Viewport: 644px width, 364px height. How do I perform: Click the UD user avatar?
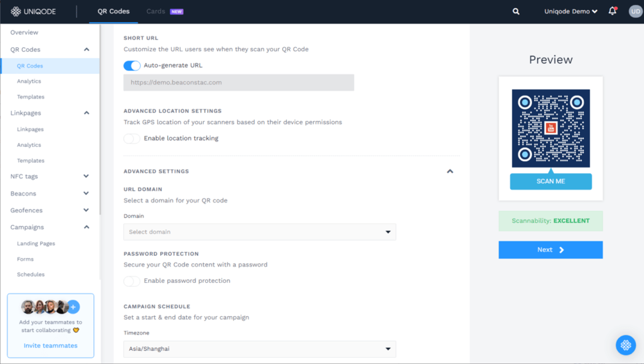pyautogui.click(x=635, y=12)
